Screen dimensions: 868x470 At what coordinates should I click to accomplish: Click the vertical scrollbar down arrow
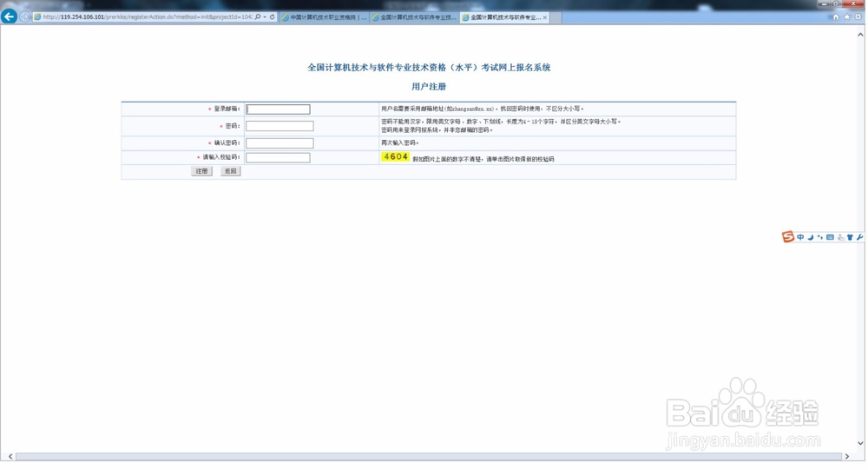click(860, 443)
